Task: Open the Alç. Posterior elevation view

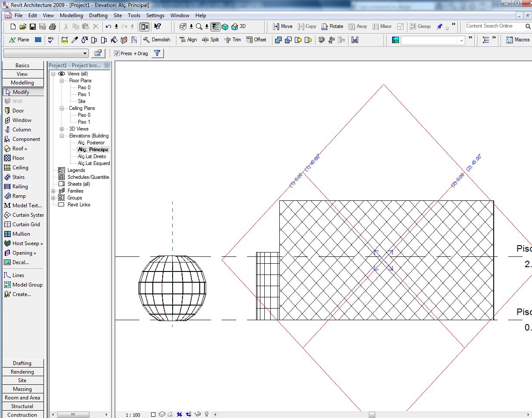Action: (x=91, y=143)
